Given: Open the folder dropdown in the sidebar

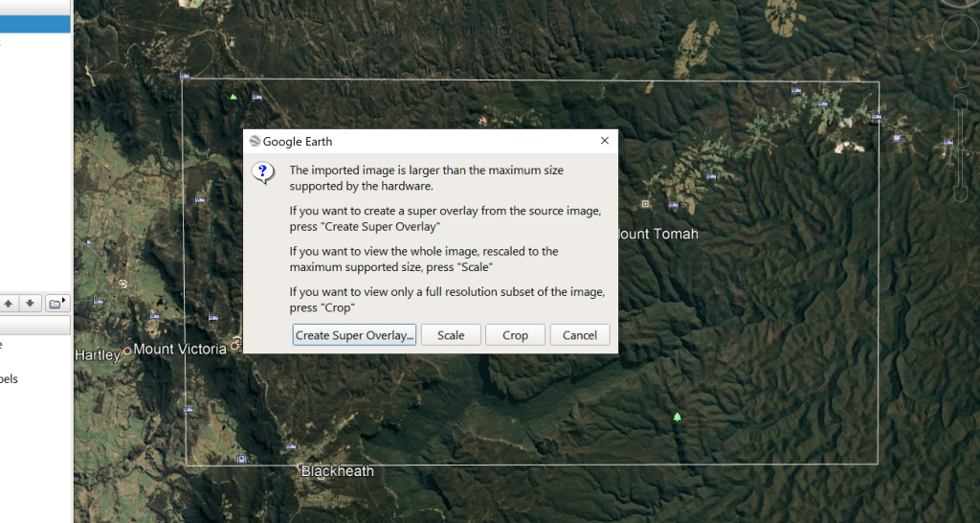Looking at the screenshot, I should (56, 304).
